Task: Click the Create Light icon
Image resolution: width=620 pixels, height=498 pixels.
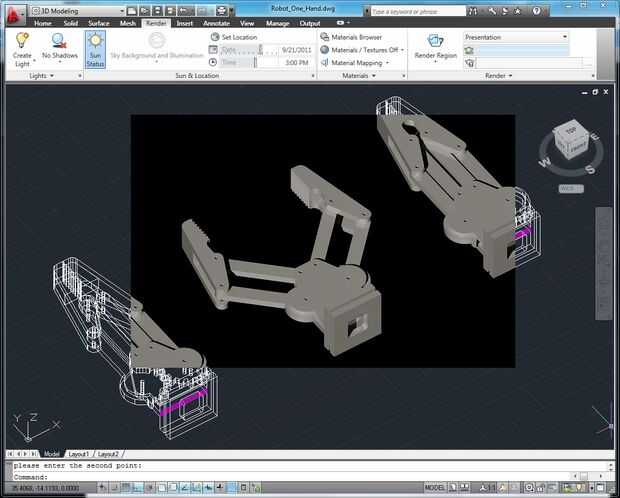Action: [22, 40]
